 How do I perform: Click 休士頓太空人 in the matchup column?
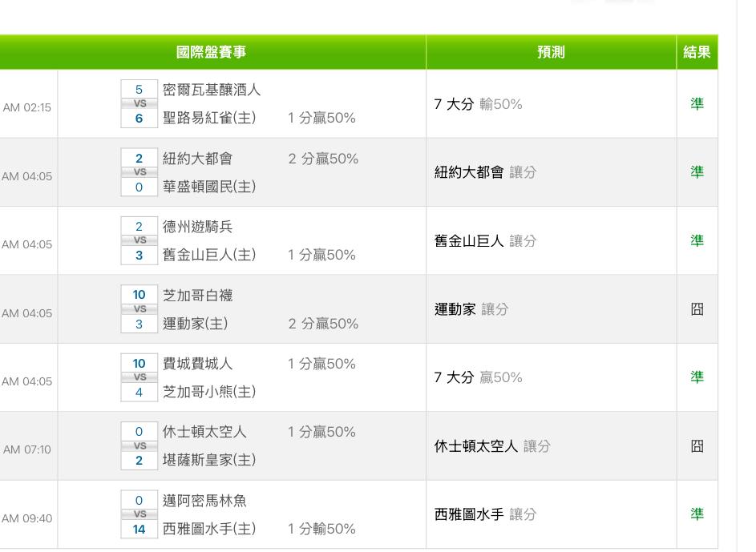204,432
